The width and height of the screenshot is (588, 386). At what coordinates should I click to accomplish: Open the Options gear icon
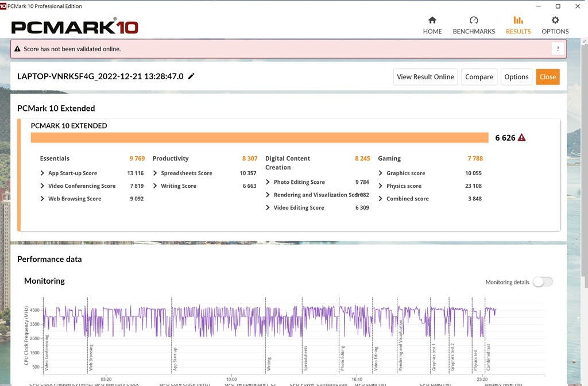tap(555, 20)
